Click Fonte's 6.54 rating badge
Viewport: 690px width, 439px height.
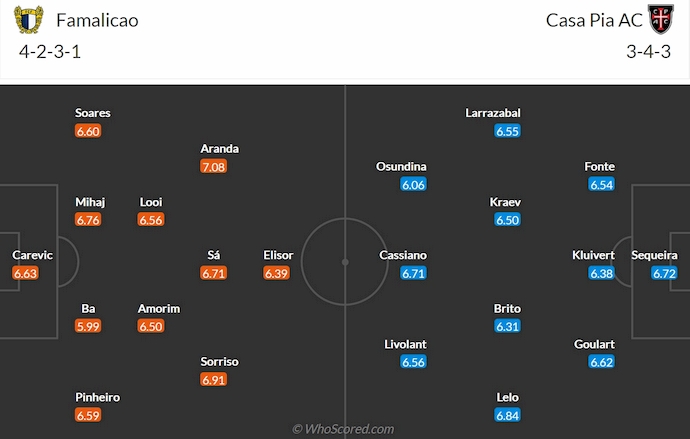point(601,184)
